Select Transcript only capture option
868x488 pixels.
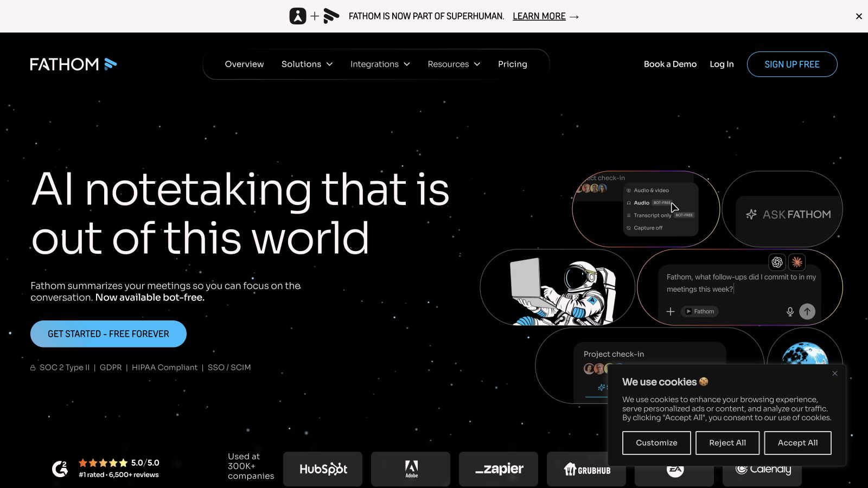661,215
